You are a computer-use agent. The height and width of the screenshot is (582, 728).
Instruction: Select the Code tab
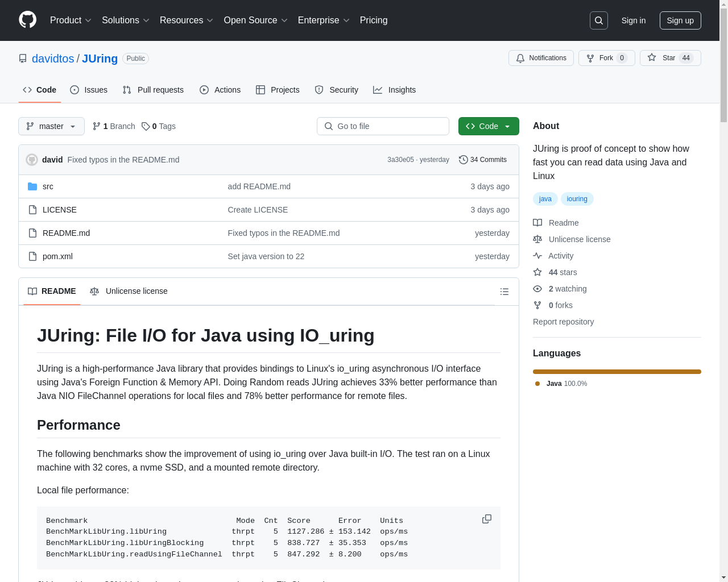click(40, 90)
